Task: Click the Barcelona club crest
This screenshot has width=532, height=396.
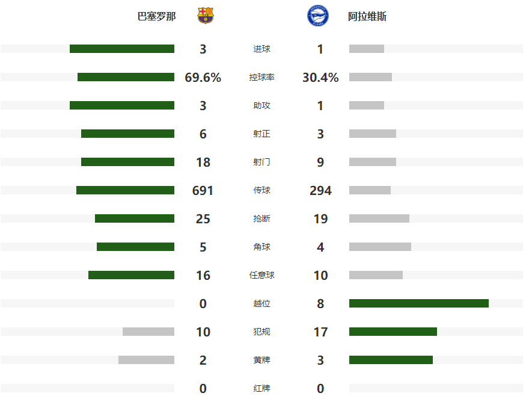Action: 206,16
